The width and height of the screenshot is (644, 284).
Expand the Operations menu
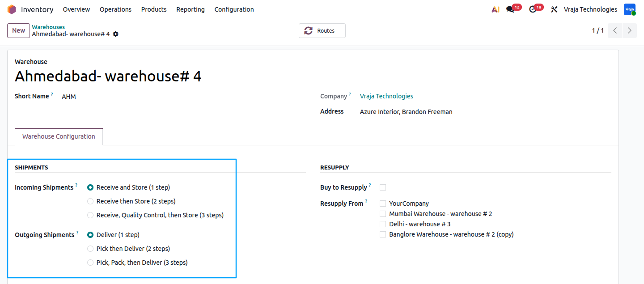tap(115, 9)
